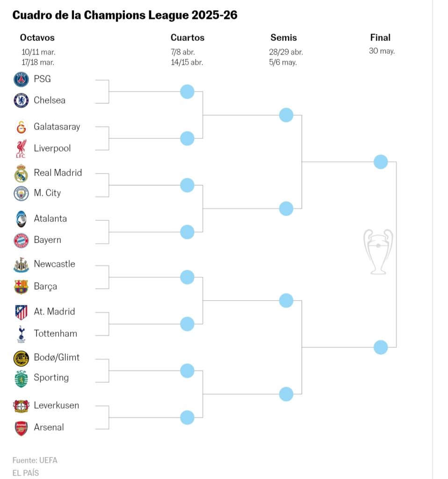Click the PSG club crest
The height and width of the screenshot is (479, 448).
click(x=21, y=80)
